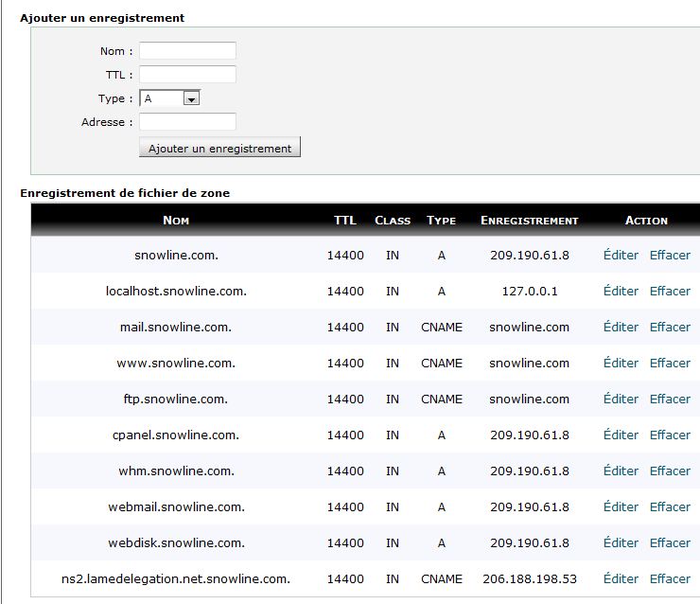The width and height of the screenshot is (700, 604).
Task: Delete the mail.snowline.com. CNAME record
Action: [x=670, y=327]
